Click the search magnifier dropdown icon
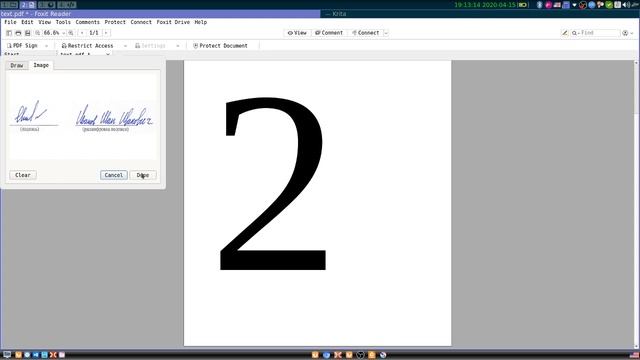Image resolution: width=640 pixels, height=360 pixels. 576,33
